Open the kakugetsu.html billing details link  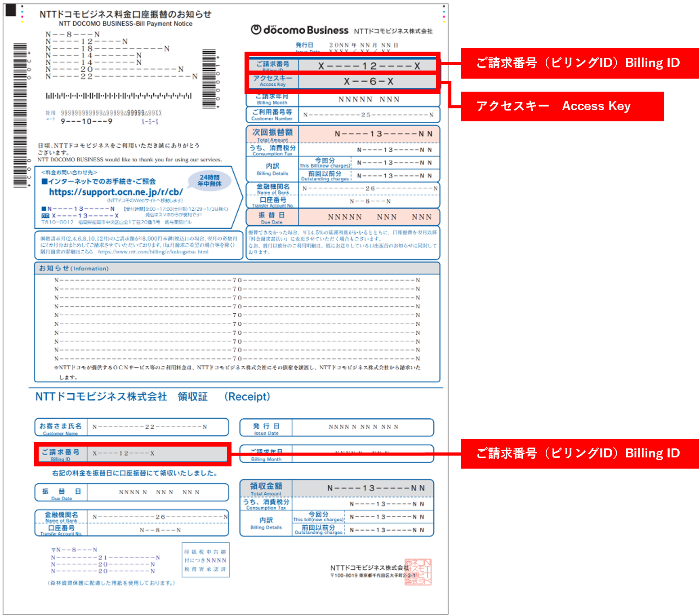tap(153, 252)
